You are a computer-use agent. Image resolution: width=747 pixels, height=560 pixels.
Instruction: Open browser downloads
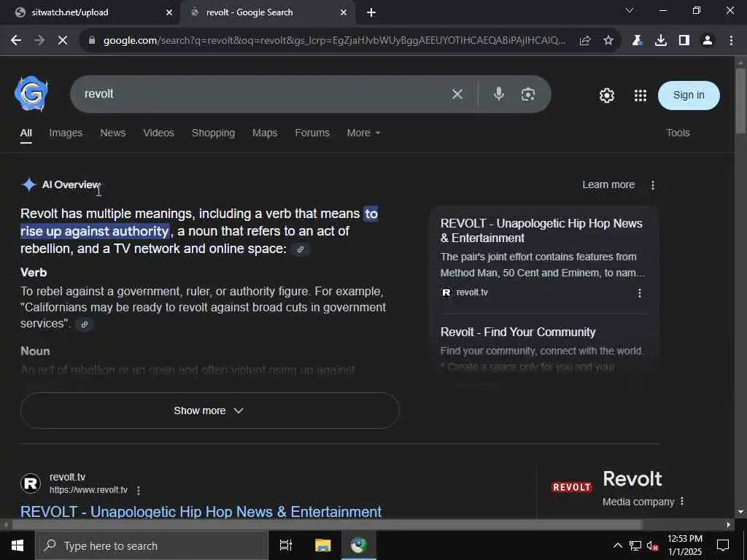[660, 41]
